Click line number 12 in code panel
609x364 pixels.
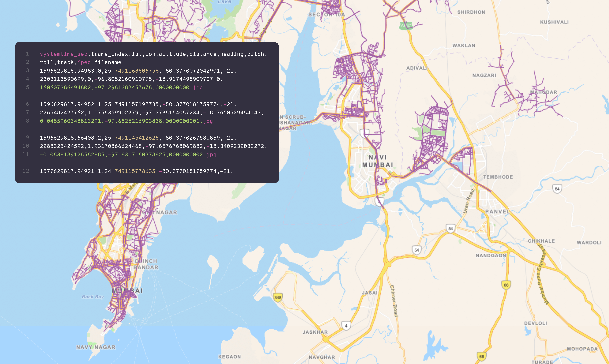pos(26,171)
